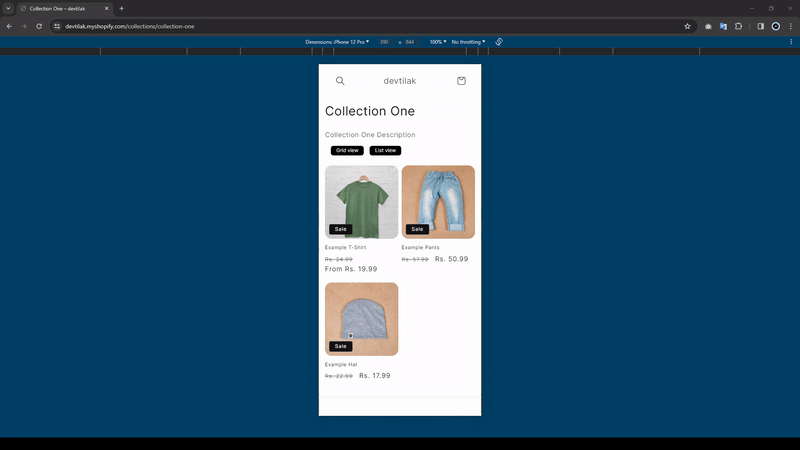The image size is (800, 450).
Task: Switch to List view
Action: pyautogui.click(x=385, y=150)
